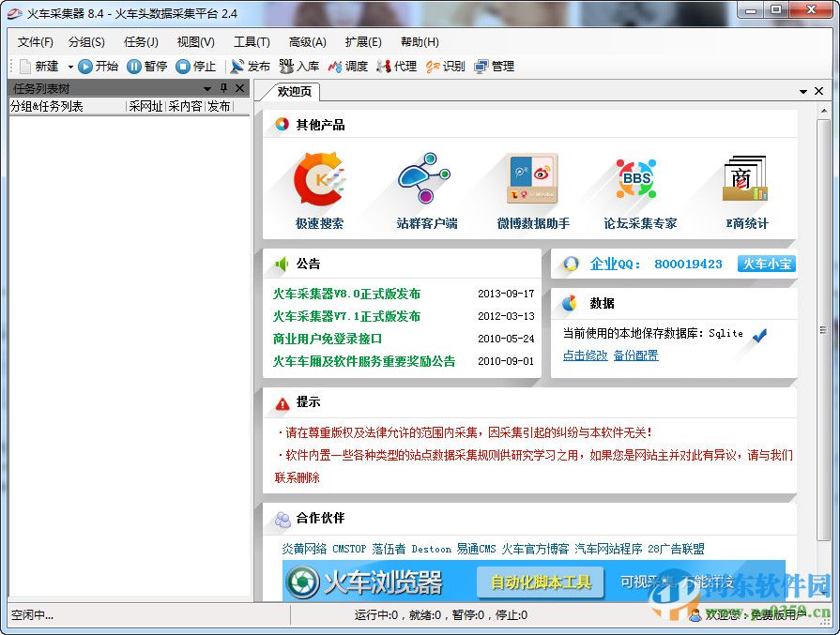Click the SQL 入库 toolbar icon
The height and width of the screenshot is (635, 840).
pyautogui.click(x=296, y=66)
